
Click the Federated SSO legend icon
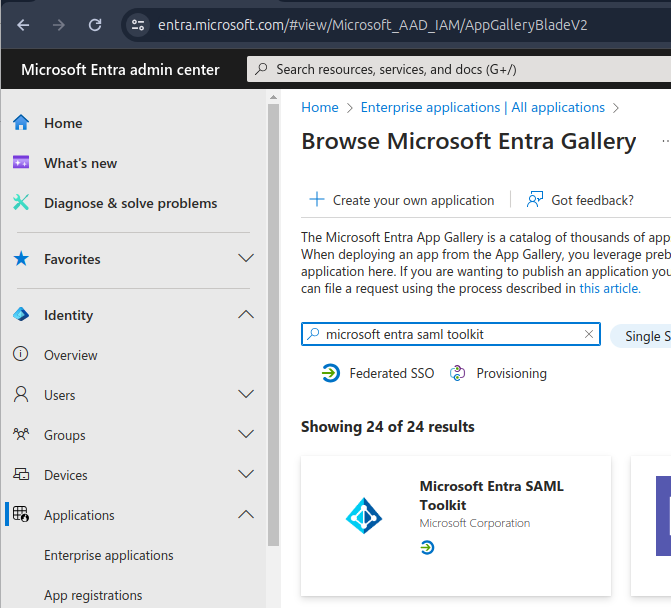pos(331,373)
